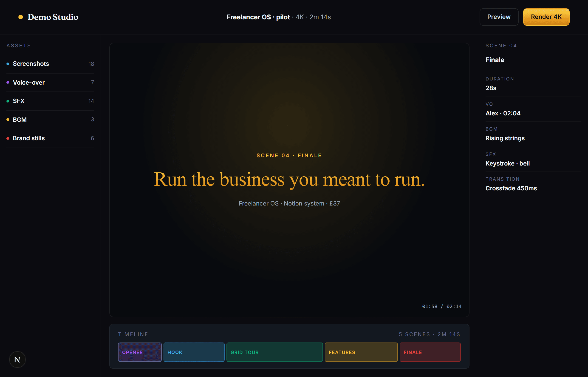Click the 4K · 2m 14s project info
The height and width of the screenshot is (377, 588).
pyautogui.click(x=313, y=17)
